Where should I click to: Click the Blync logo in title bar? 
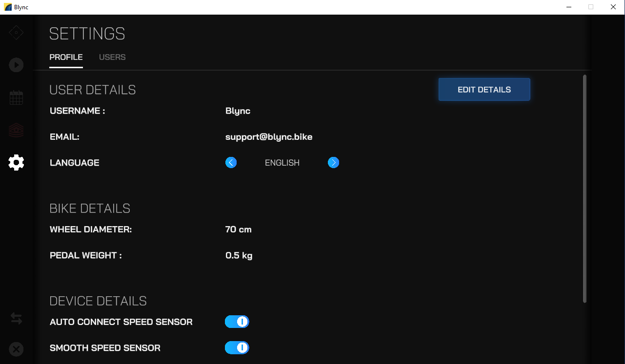[x=8, y=7]
